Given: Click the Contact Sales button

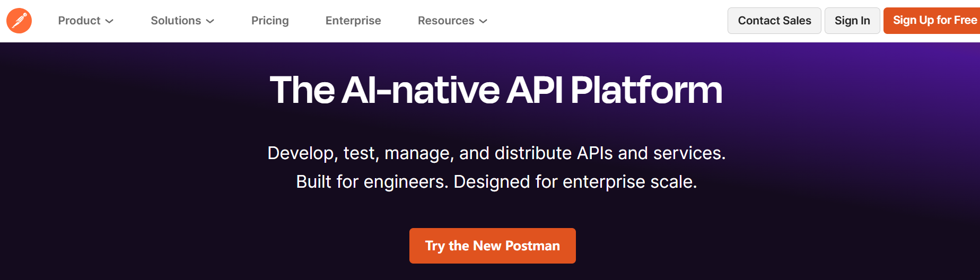Looking at the screenshot, I should 774,21.
